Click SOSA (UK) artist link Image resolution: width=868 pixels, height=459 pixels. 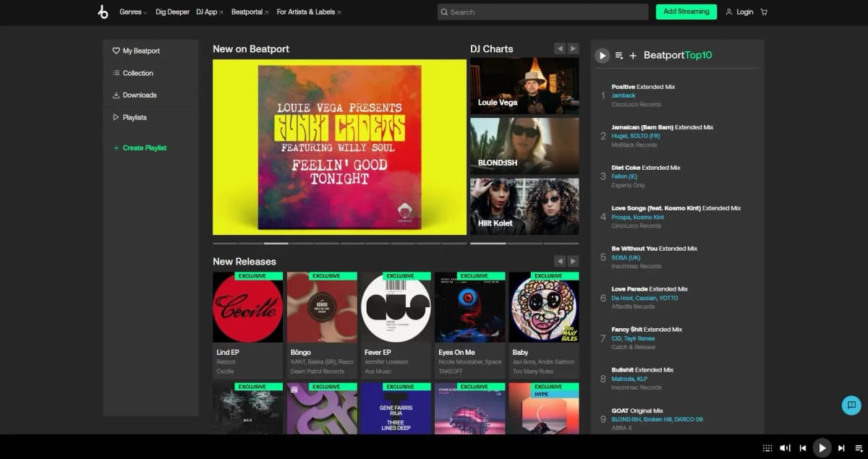[626, 257]
